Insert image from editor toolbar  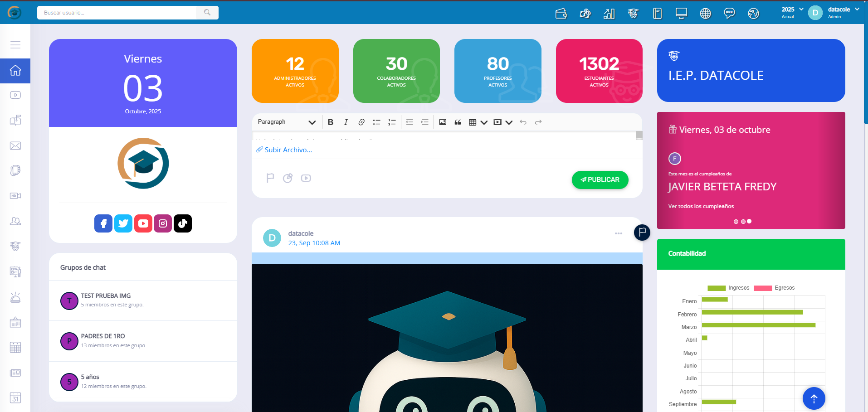(x=443, y=122)
